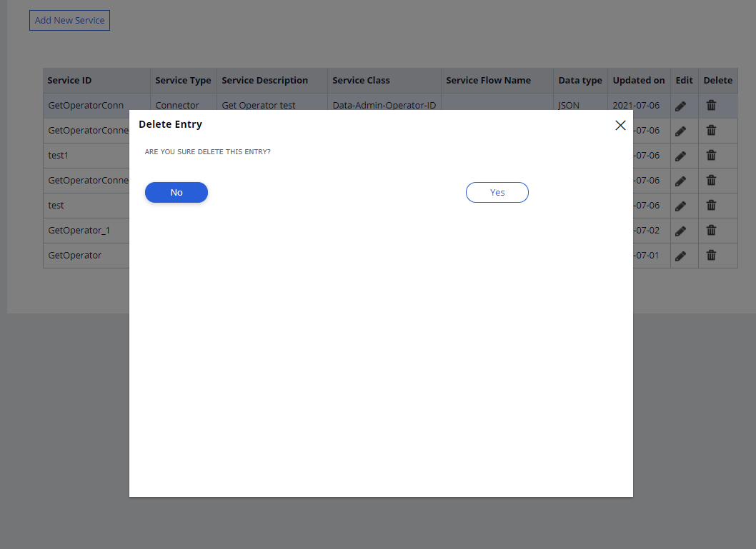Click the Data-Admin-Operator-ID class cell

click(x=384, y=106)
